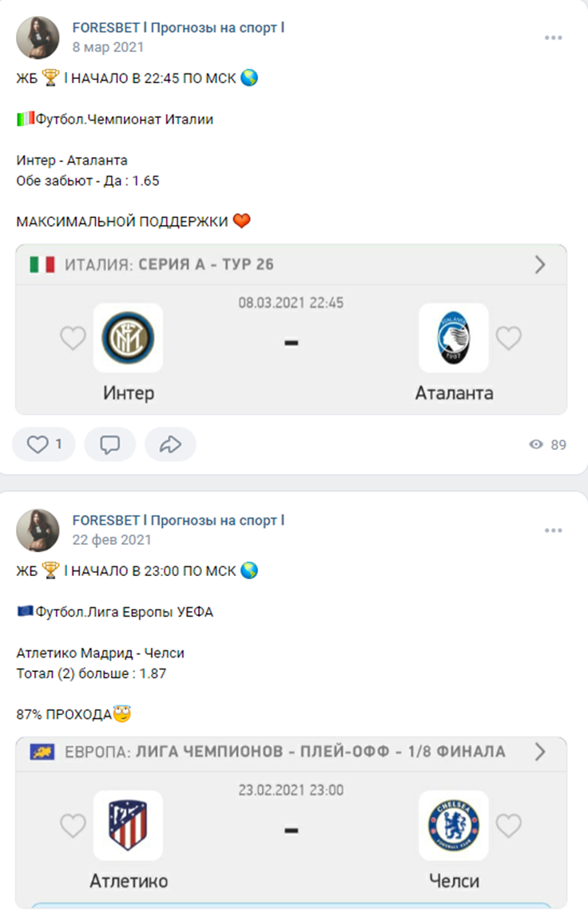Open comments on the Интер - Аталанта post
The height and width of the screenshot is (910, 588).
(x=109, y=444)
